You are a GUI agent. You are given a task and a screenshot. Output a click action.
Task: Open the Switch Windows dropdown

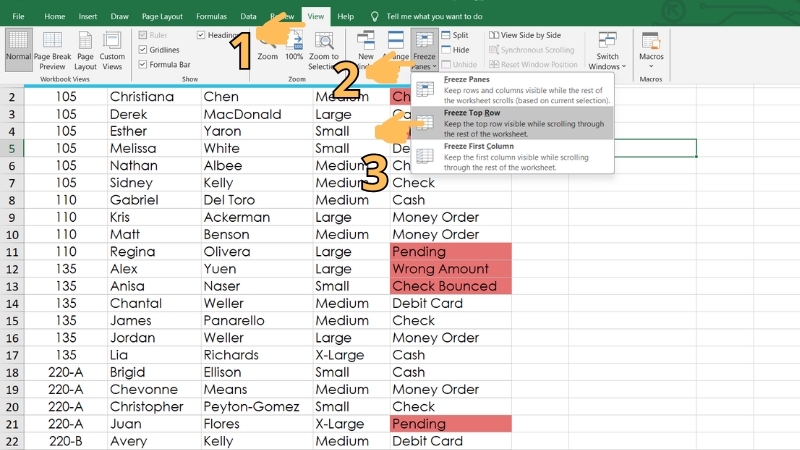click(608, 50)
